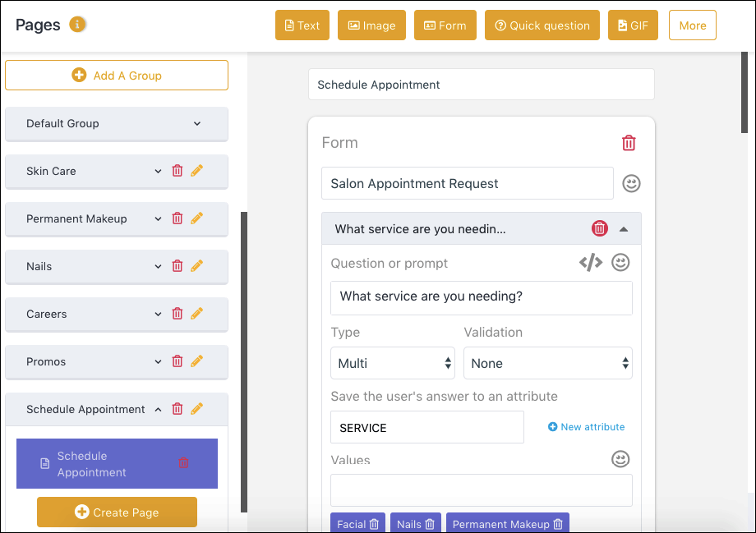Collapse the service question panel
This screenshot has height=533, width=756.
(624, 229)
